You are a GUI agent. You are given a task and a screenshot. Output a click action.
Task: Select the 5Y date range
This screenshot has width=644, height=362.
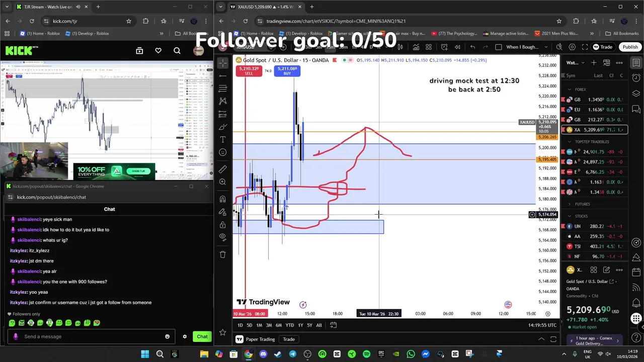tap(309, 325)
